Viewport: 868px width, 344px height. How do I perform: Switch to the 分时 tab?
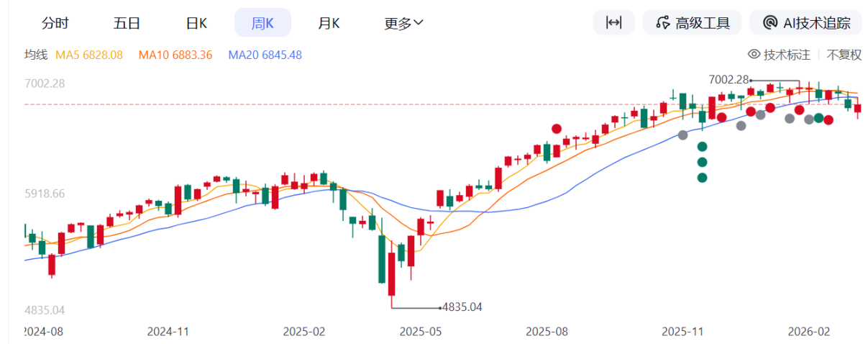(x=55, y=23)
